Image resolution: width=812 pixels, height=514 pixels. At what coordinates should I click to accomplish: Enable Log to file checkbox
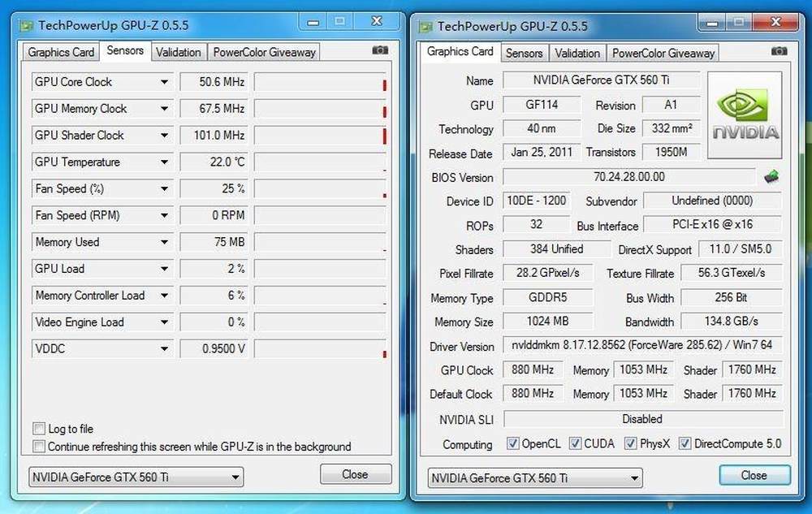coord(39,429)
